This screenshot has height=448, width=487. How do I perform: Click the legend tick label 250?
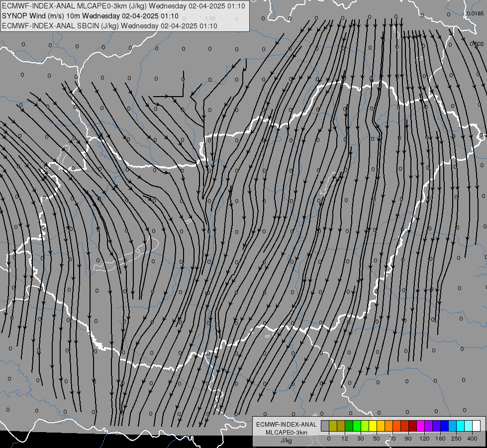456,439
